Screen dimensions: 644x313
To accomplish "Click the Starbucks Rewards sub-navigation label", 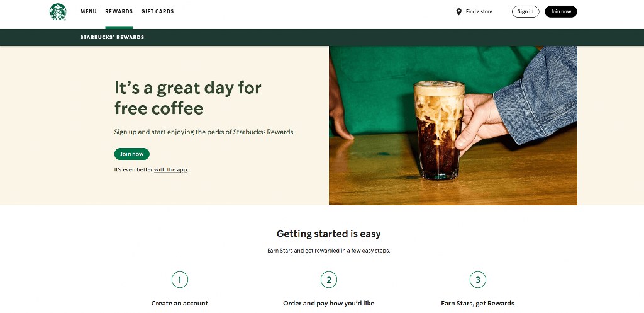I will (112, 37).
